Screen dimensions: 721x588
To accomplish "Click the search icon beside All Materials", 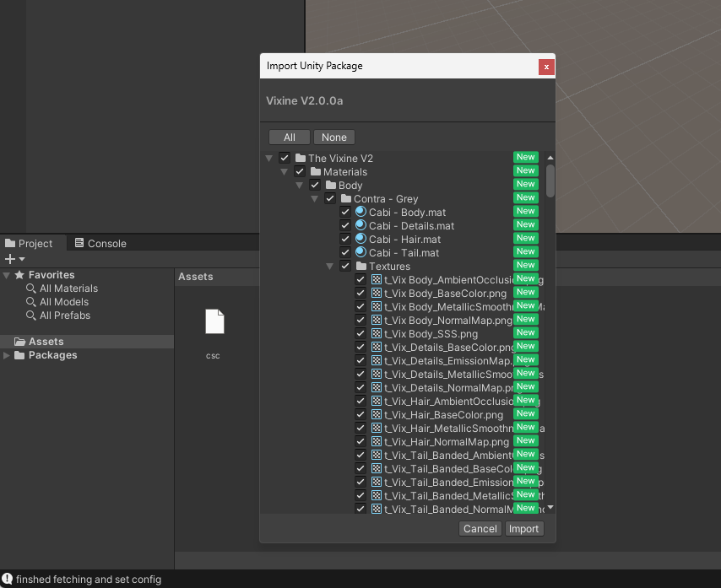I will [x=31, y=289].
